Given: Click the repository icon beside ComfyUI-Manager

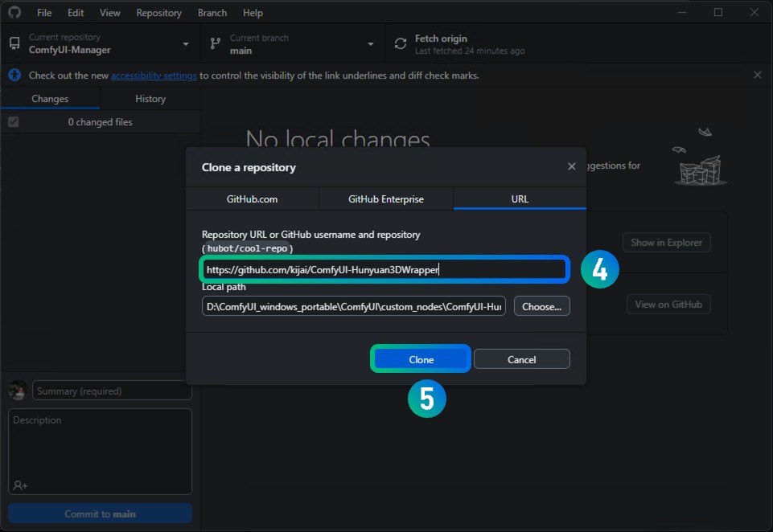Looking at the screenshot, I should point(14,44).
